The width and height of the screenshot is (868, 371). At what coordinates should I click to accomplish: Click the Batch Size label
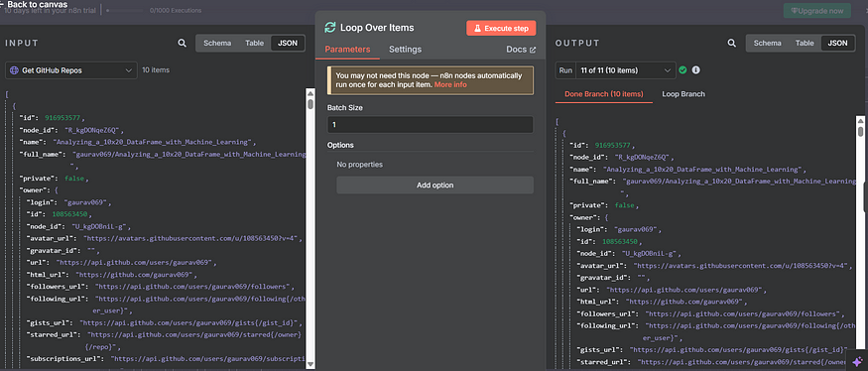point(345,107)
